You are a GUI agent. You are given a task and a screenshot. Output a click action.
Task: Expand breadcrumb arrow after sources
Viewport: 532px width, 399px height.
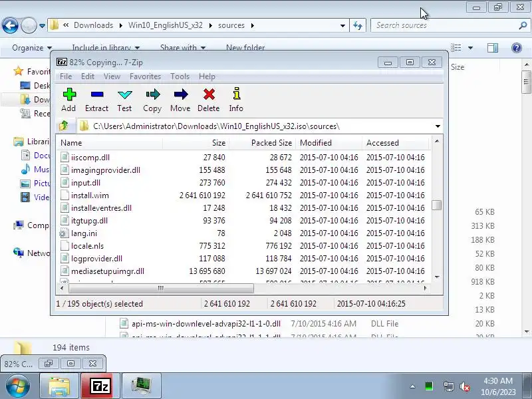253,25
